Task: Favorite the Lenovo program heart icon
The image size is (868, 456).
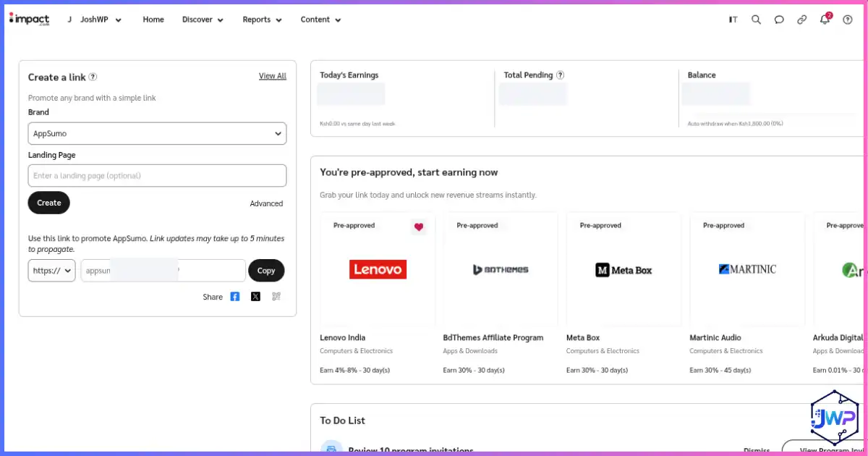Action: 419,227
